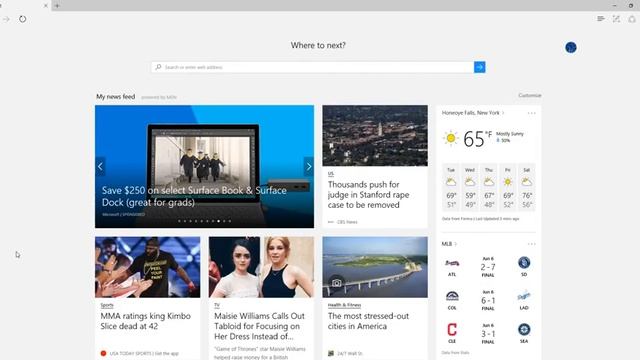Close the current browser tab
This screenshot has width=640, height=360.
[46, 6]
